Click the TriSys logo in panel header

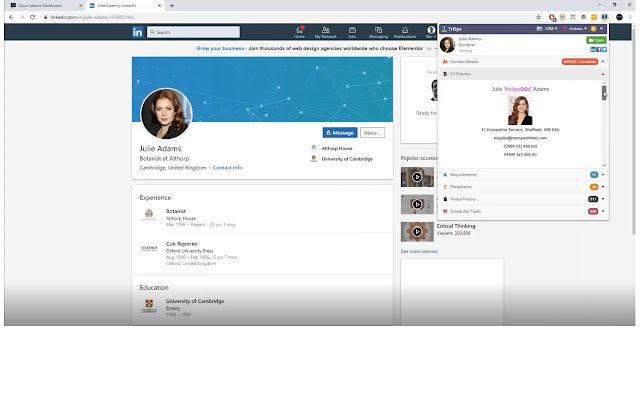coord(451,29)
